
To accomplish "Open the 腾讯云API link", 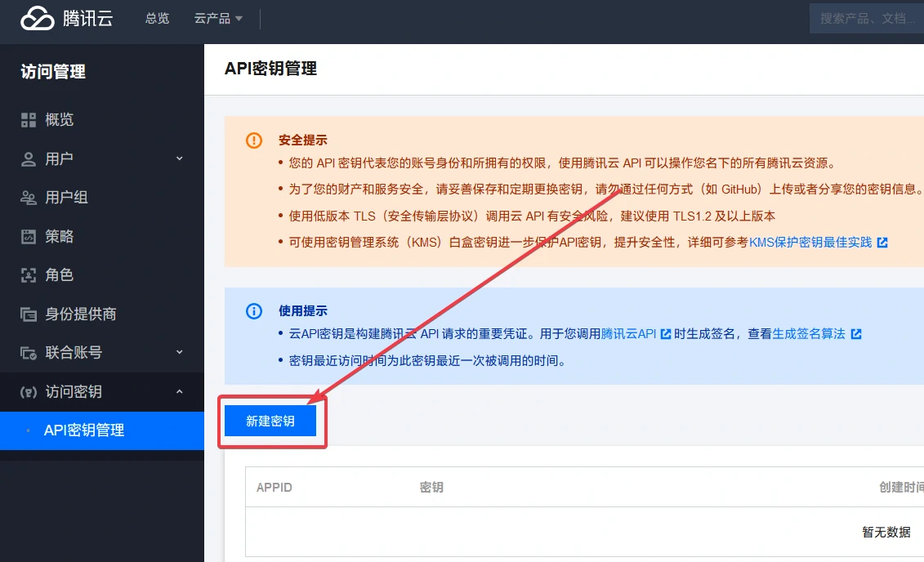I will [629, 334].
